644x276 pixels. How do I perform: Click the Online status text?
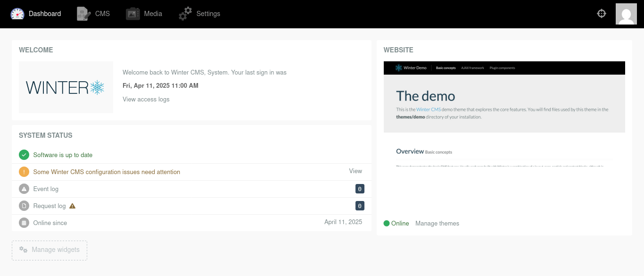coord(400,223)
